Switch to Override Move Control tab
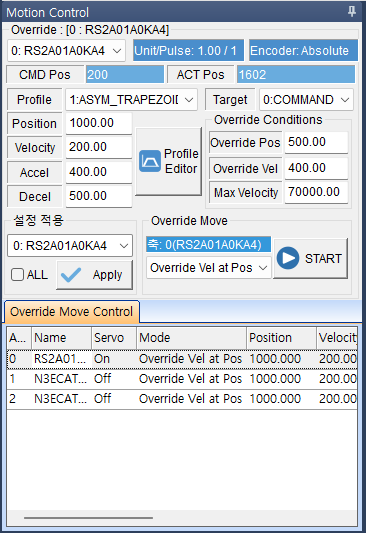 click(x=72, y=311)
